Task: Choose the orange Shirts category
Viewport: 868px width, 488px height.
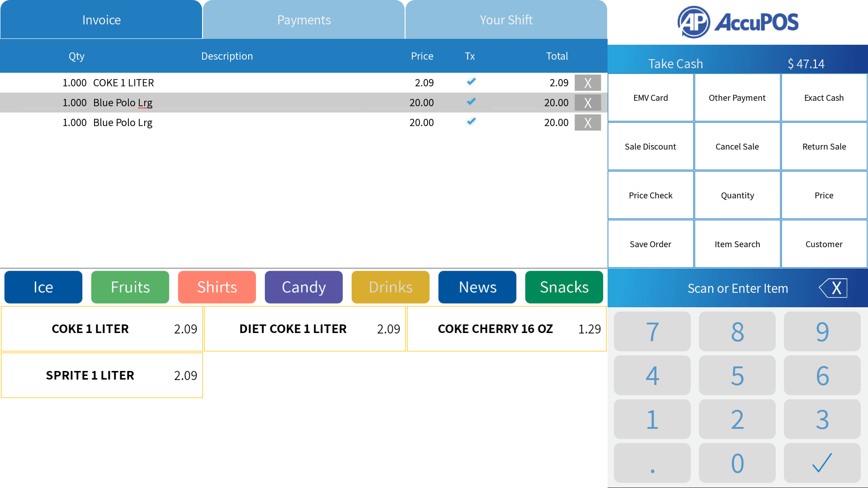Action: (x=217, y=287)
